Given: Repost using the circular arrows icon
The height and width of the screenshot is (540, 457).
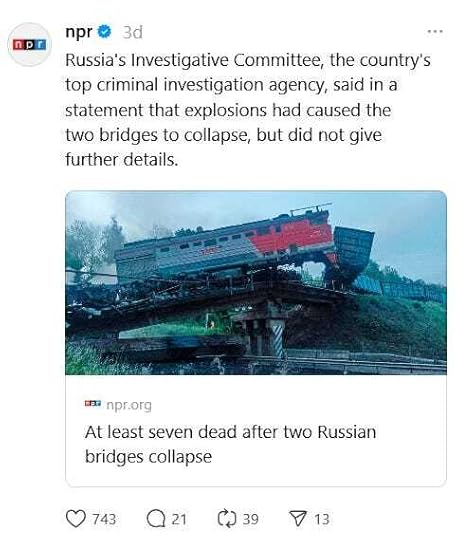Looking at the screenshot, I should pyautogui.click(x=227, y=519).
